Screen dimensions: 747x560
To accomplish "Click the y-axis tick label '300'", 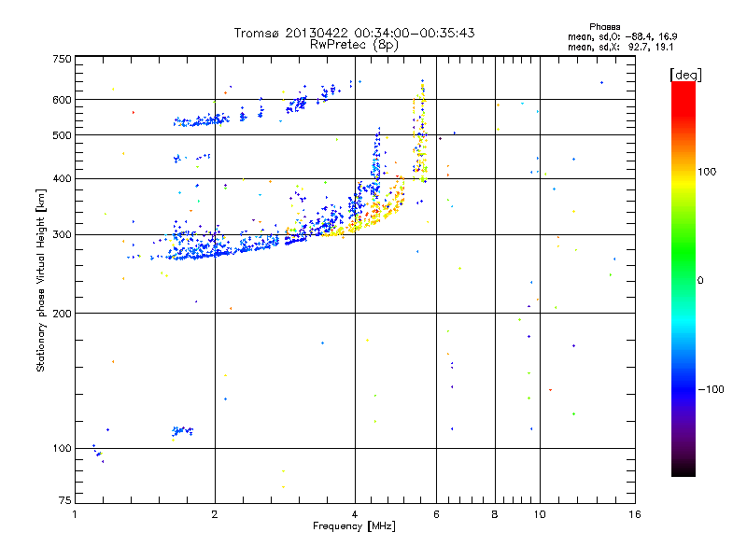I will (x=62, y=235).
